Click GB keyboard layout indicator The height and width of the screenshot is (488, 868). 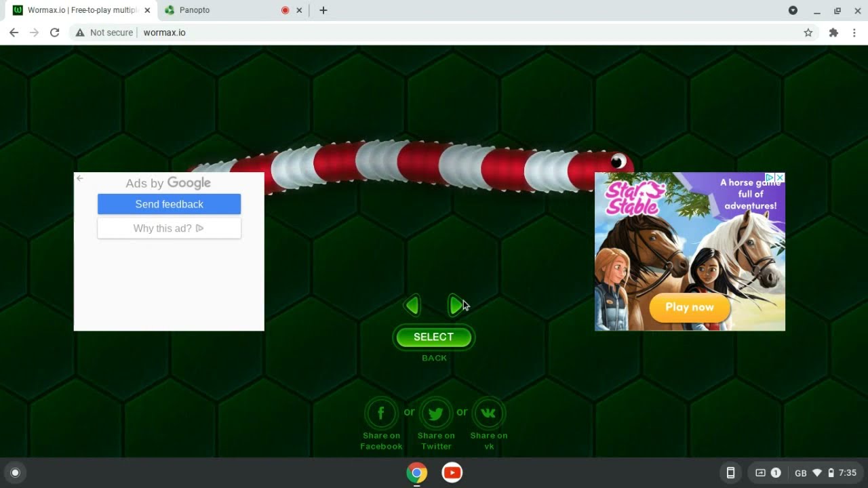tap(801, 473)
